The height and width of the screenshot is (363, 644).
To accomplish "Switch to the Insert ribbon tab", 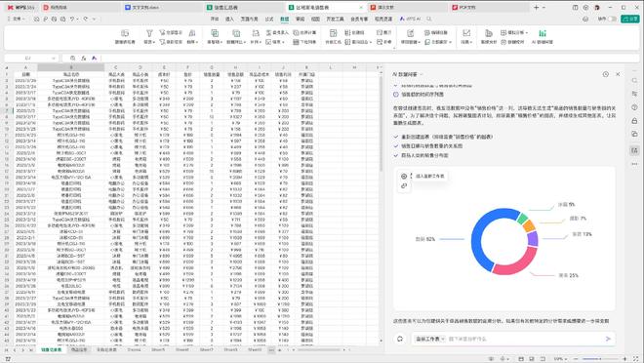I will point(229,19).
